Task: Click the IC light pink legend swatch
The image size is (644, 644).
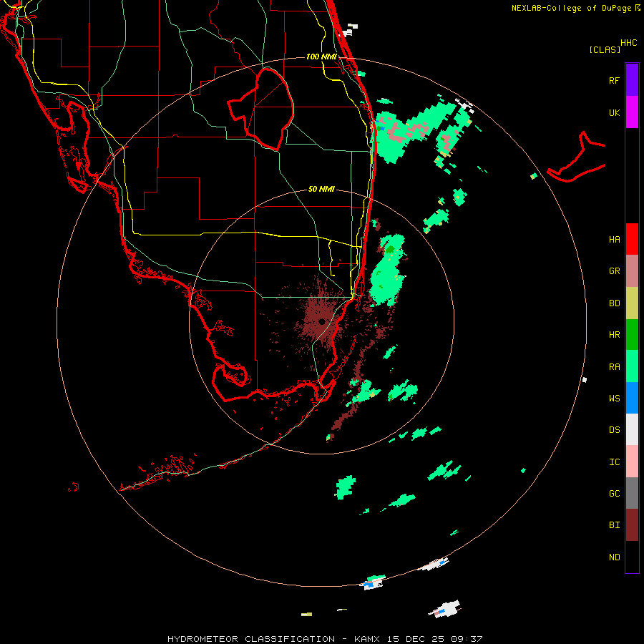Action: [632, 462]
